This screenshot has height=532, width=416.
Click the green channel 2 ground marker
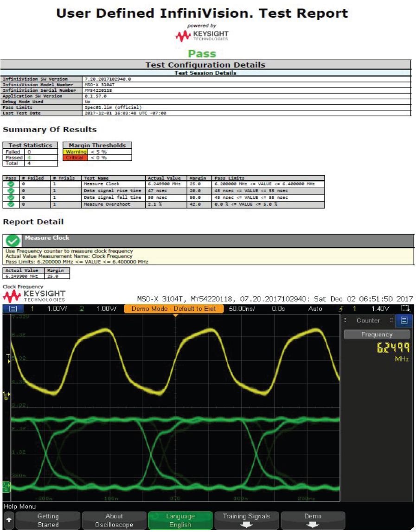click(6, 485)
